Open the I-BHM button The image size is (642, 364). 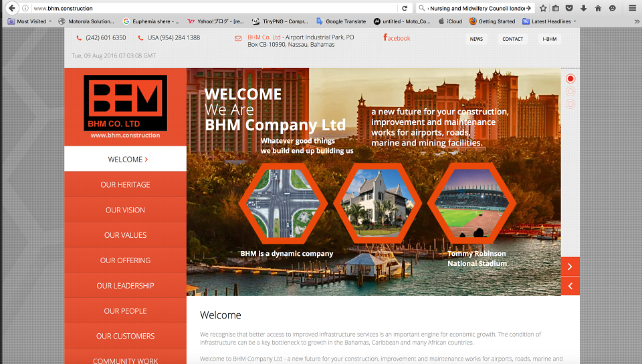coord(550,39)
